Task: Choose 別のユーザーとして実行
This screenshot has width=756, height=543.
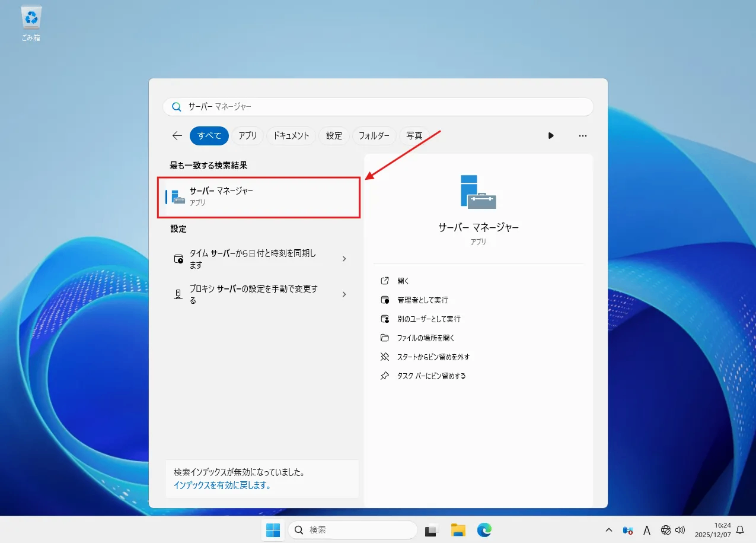Action: 429,319
